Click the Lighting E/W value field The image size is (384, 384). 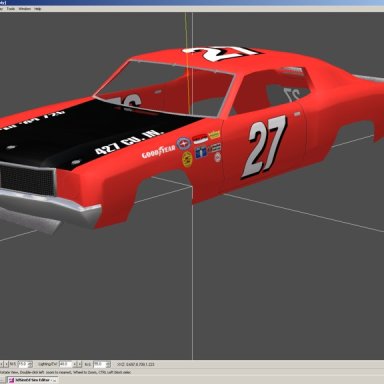point(65,364)
